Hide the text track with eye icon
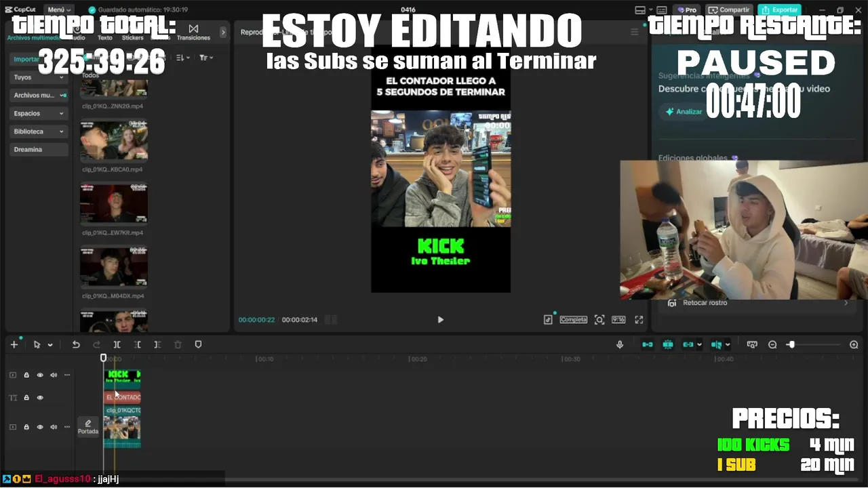Viewport: 868px width, 488px height. tap(40, 398)
